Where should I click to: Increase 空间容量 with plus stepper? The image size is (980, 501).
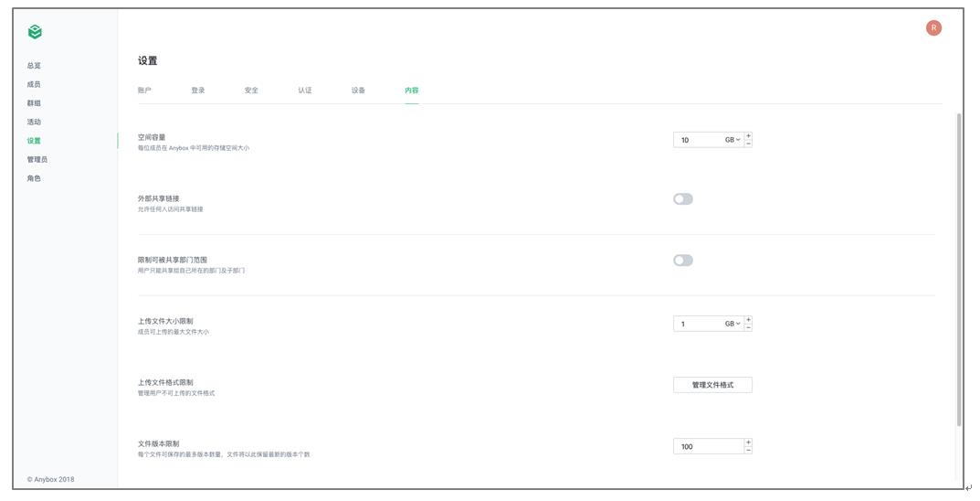coord(748,135)
